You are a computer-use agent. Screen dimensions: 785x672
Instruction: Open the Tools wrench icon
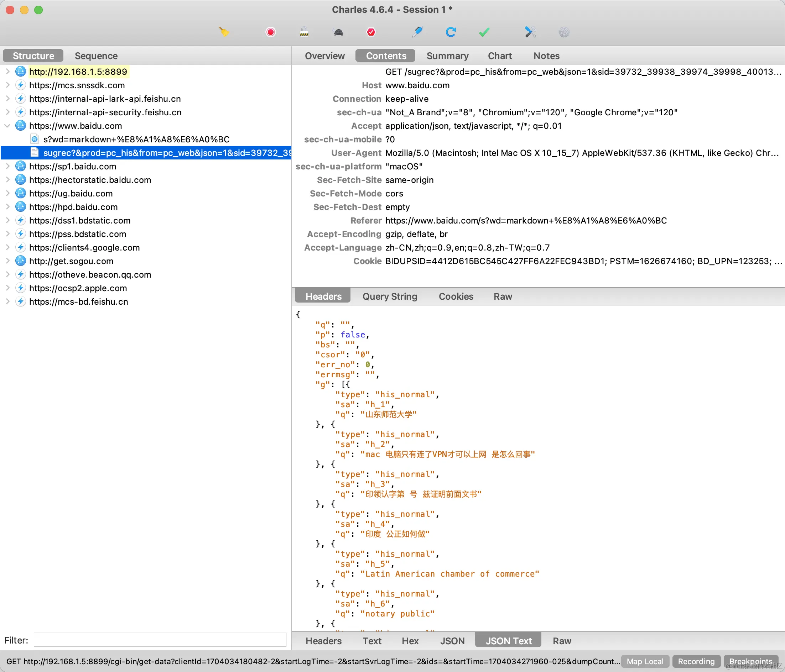click(x=530, y=32)
